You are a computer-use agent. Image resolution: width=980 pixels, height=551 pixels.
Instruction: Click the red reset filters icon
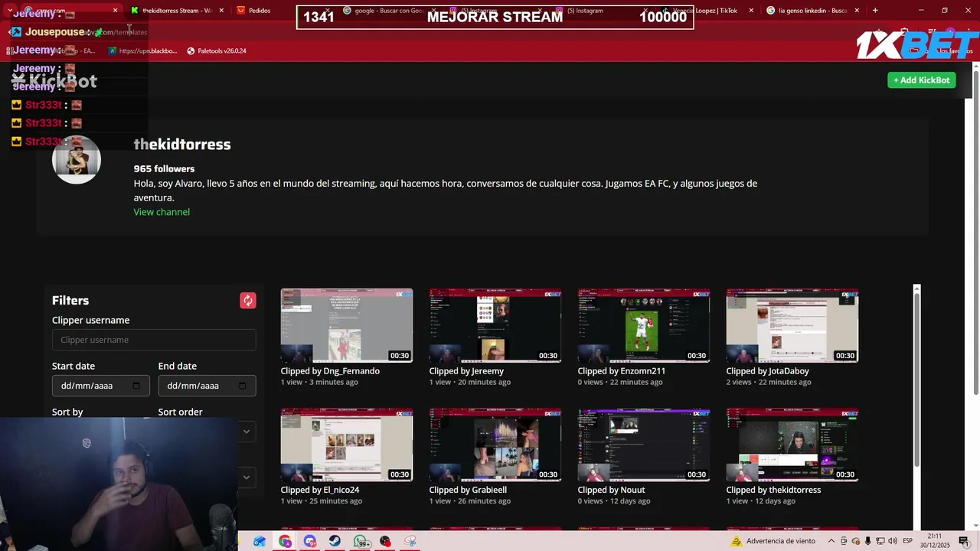248,301
